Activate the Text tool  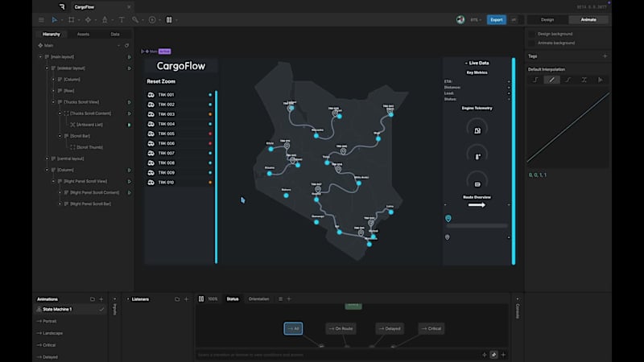122,19
